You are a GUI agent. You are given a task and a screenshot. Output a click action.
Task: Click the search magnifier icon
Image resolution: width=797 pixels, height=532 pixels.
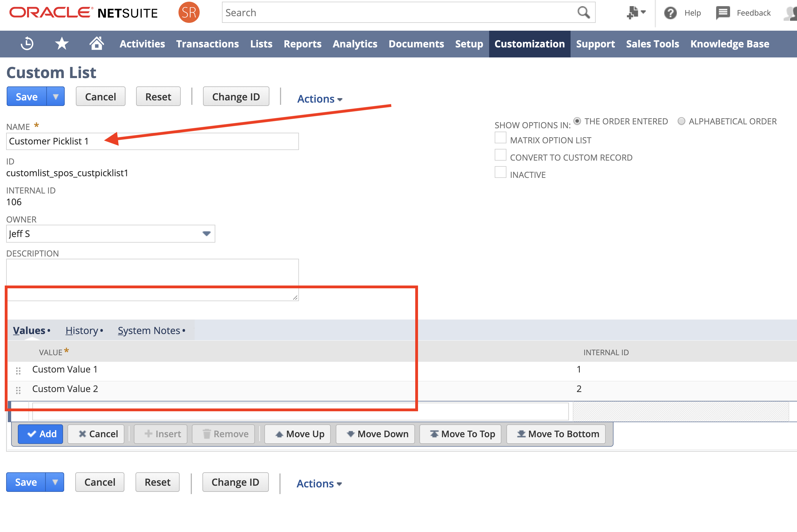pyautogui.click(x=583, y=13)
